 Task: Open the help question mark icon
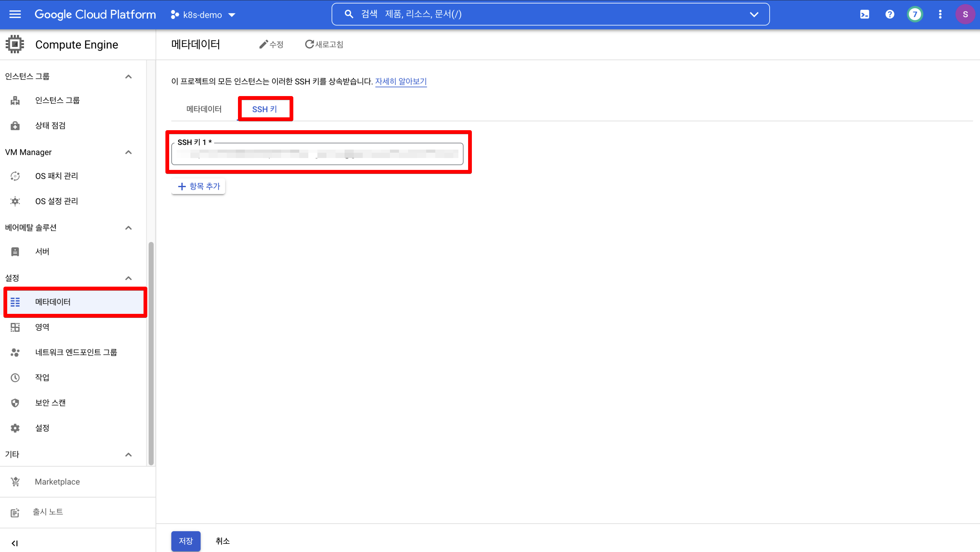(889, 14)
